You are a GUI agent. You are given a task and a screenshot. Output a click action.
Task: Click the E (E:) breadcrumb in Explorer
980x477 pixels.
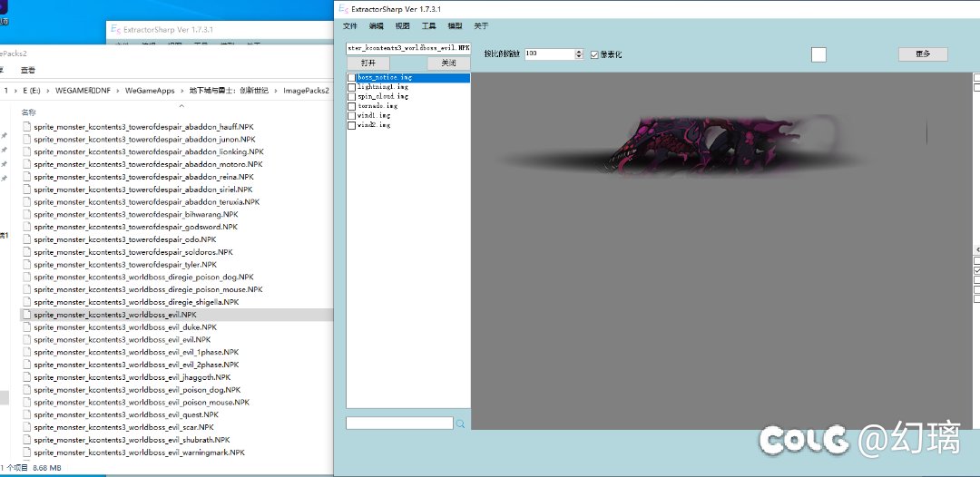point(33,91)
